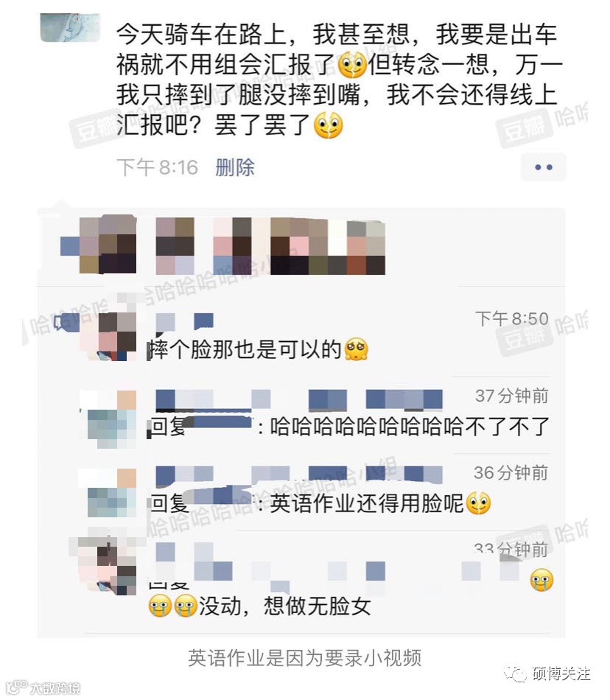Select reply 英语作业还得用脸呢
Viewport: 610px width, 700px height.
(367, 504)
